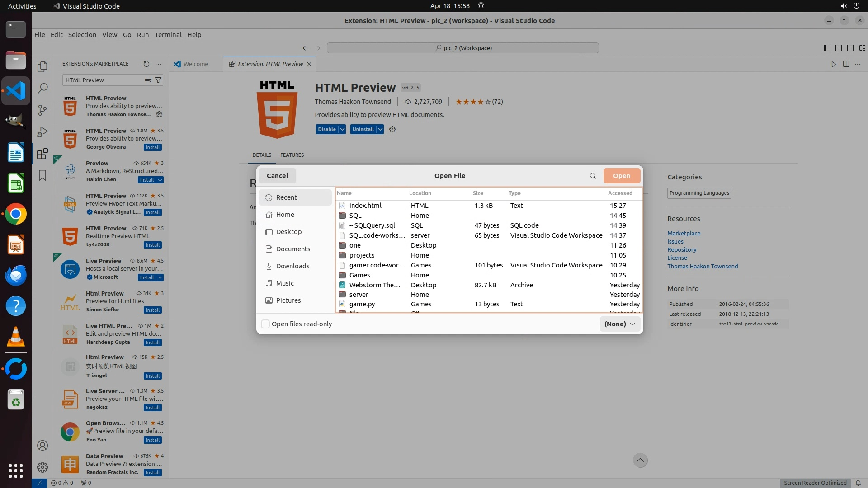Image resolution: width=868 pixels, height=488 pixels.
Task: Toggle the primary side bar layout icon
Action: [826, 48]
